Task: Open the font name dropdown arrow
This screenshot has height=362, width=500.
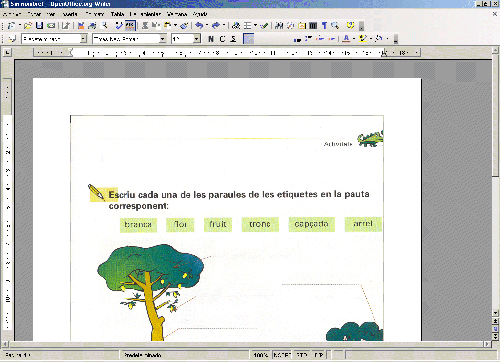Action: [163, 39]
